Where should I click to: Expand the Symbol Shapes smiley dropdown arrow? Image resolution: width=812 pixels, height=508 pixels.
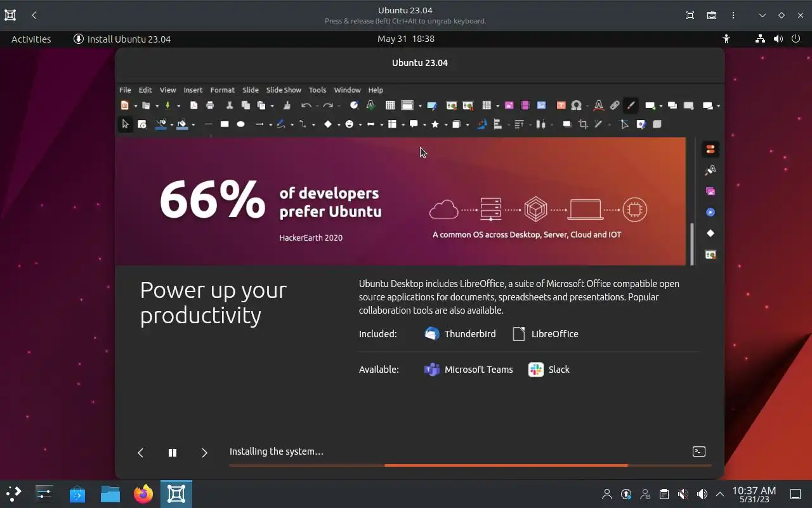[x=360, y=125]
